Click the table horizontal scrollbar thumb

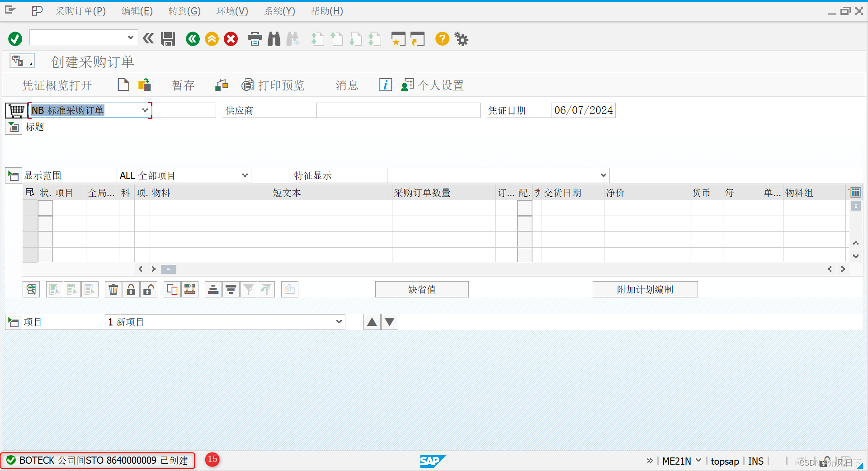(x=169, y=269)
